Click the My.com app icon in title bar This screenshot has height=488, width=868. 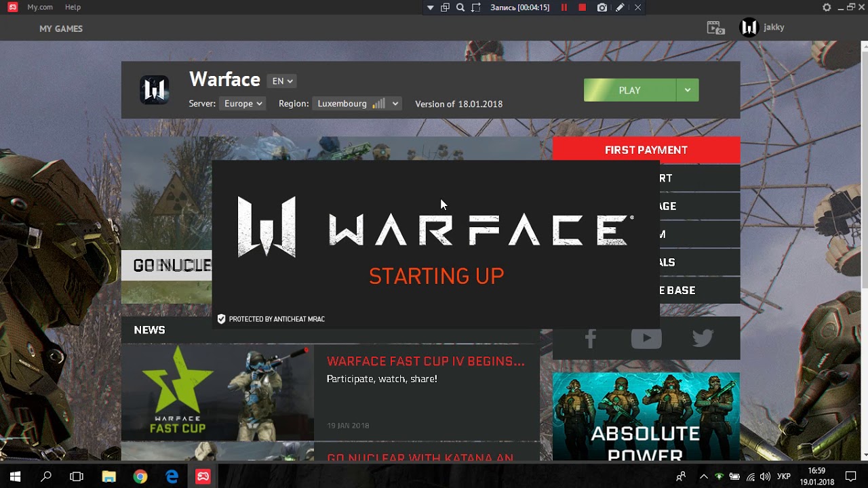[12, 7]
